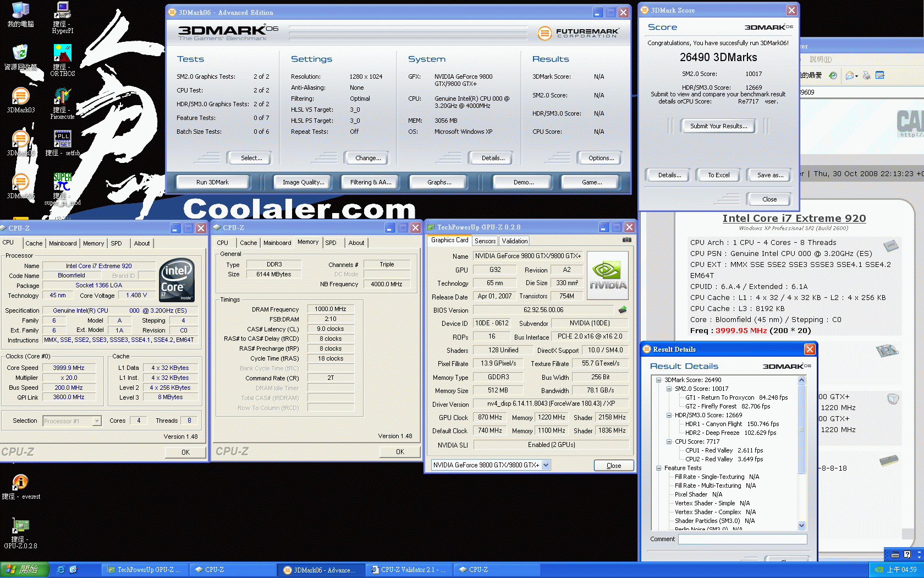Collapse the SM2.0 Score: 10017 node
The image size is (924, 578).
(669, 389)
